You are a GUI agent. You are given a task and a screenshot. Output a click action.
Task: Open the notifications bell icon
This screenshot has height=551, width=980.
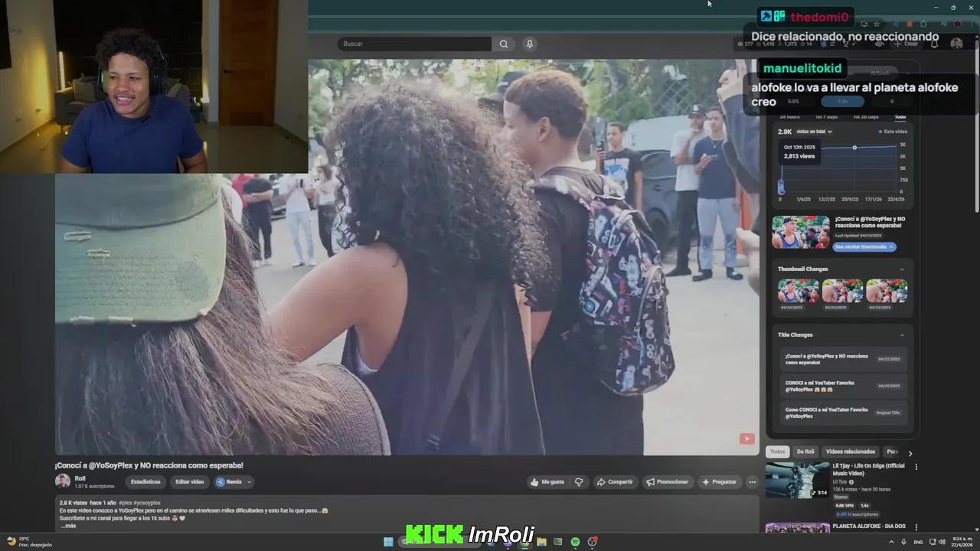pyautogui.click(x=934, y=44)
